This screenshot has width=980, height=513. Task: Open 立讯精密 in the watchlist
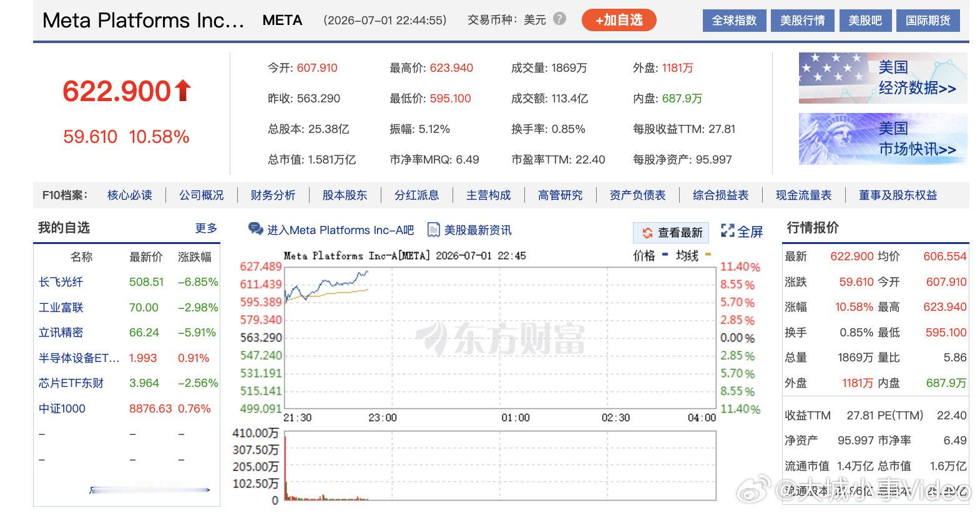click(61, 333)
